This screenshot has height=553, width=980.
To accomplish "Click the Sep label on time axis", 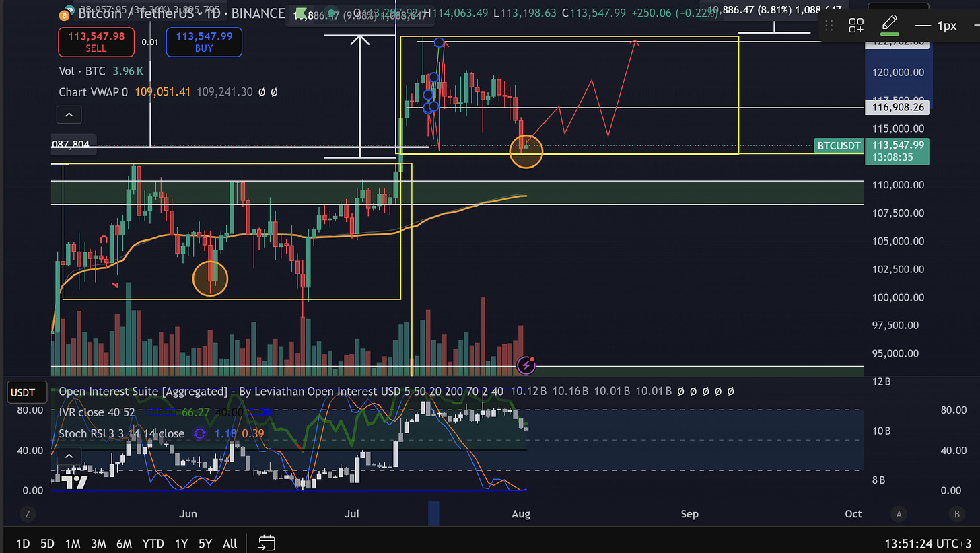I will (690, 514).
